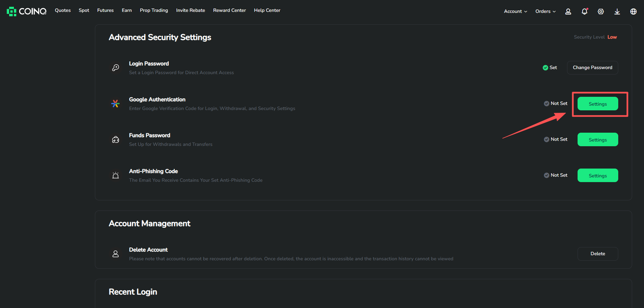The image size is (644, 308).
Task: Open the settings gear icon
Action: click(x=601, y=11)
